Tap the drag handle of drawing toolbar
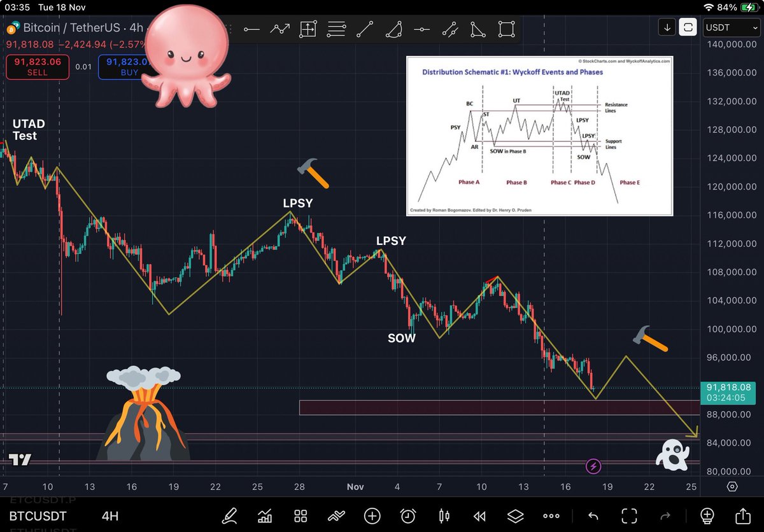Image resolution: width=764 pixels, height=532 pixels. [230, 29]
